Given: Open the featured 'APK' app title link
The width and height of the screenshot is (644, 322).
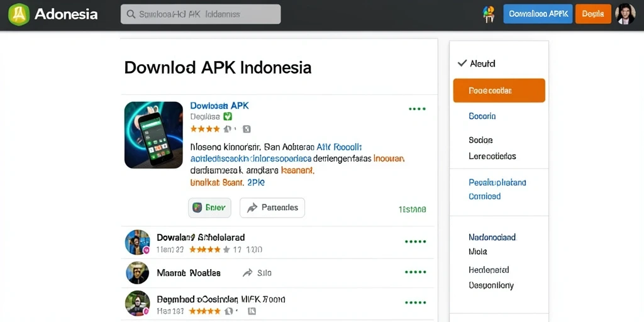Looking at the screenshot, I should (219, 106).
